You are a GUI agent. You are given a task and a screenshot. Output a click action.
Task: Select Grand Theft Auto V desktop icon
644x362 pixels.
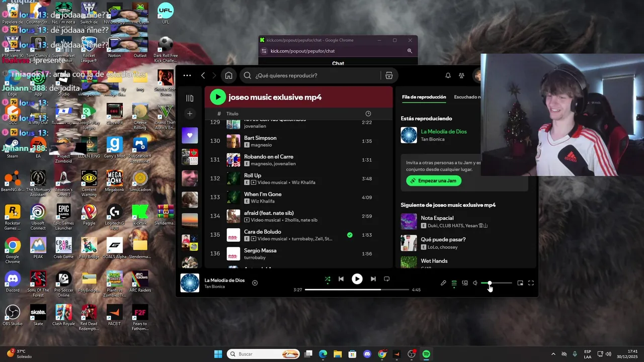click(165, 117)
